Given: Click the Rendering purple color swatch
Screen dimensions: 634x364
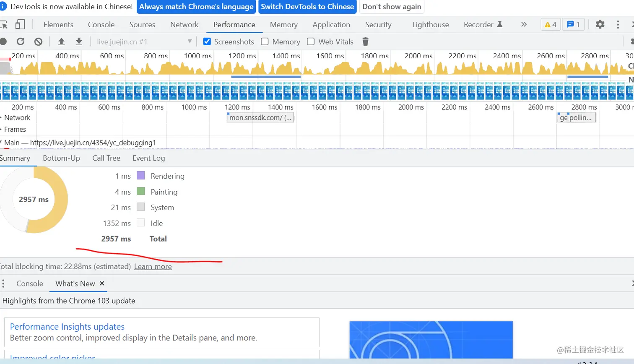Looking at the screenshot, I should 141,175.
